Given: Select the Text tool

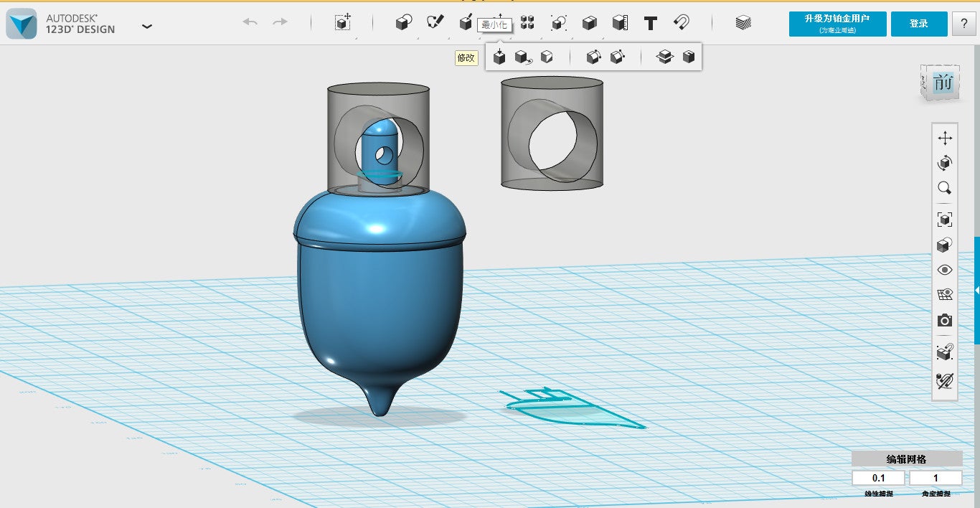Looking at the screenshot, I should 651,23.
